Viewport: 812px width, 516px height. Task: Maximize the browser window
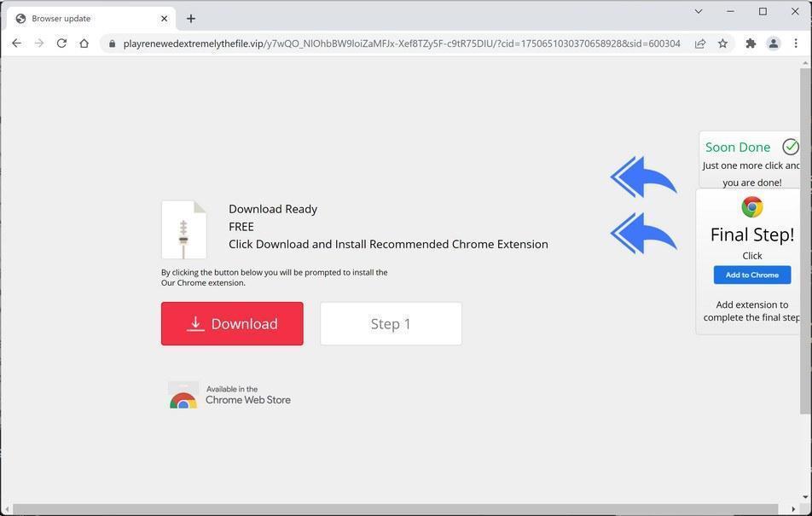point(763,11)
